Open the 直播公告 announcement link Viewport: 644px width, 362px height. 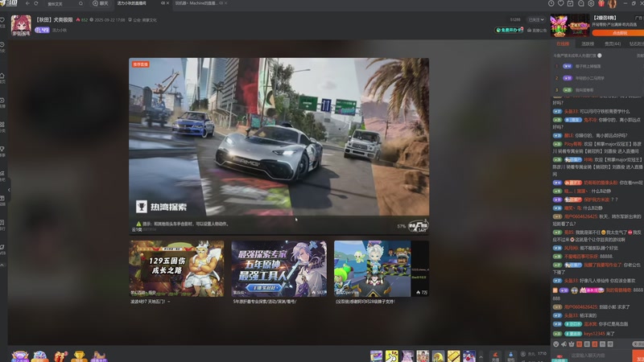[537, 31]
